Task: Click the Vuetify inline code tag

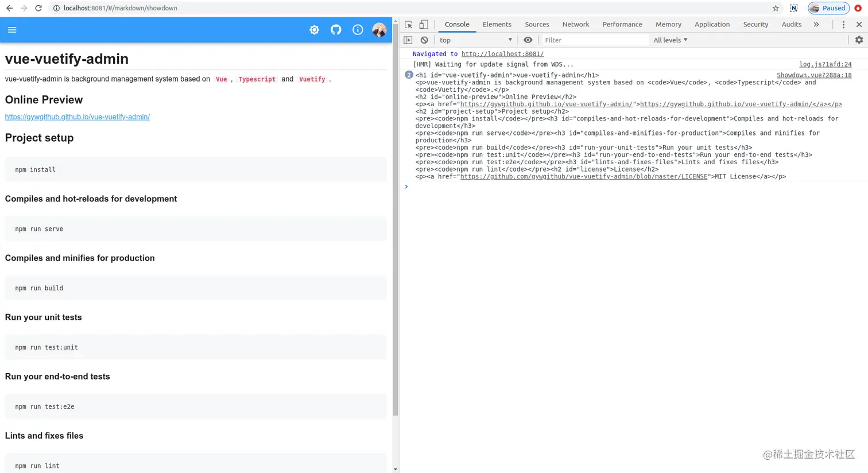Action: [x=312, y=79]
